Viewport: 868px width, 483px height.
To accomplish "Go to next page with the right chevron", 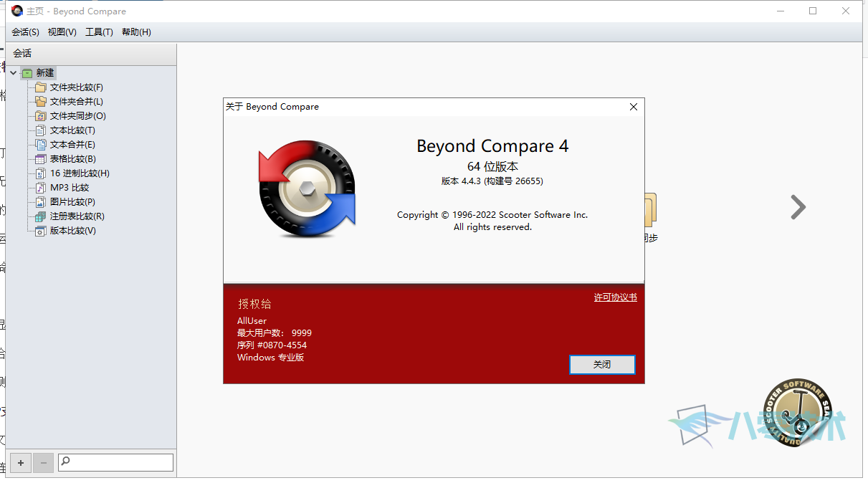I will click(x=798, y=207).
